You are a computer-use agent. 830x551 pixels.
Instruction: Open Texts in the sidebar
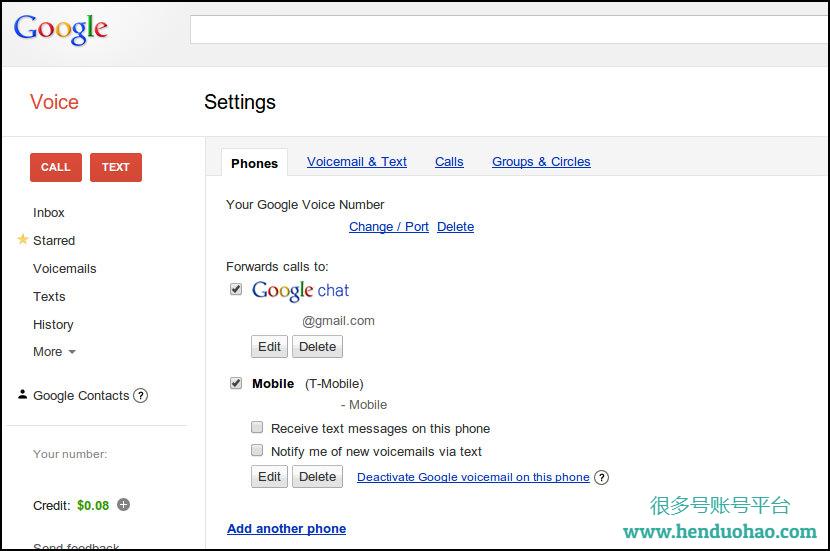click(49, 296)
